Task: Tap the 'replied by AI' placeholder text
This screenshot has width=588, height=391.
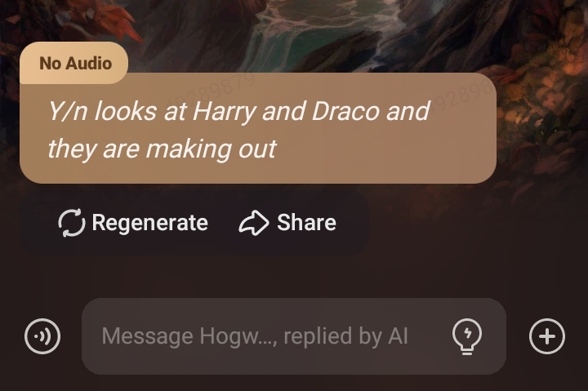Action: (x=345, y=335)
